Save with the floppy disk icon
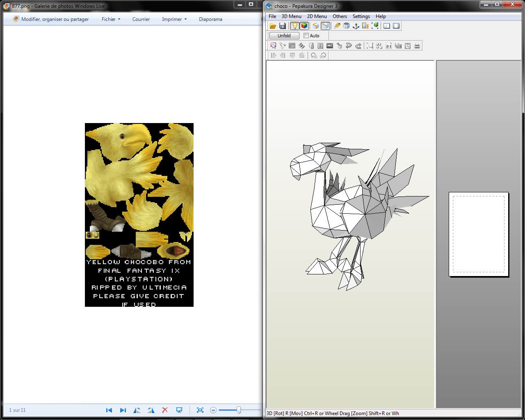Screen dimensions: 525x420 (282, 26)
